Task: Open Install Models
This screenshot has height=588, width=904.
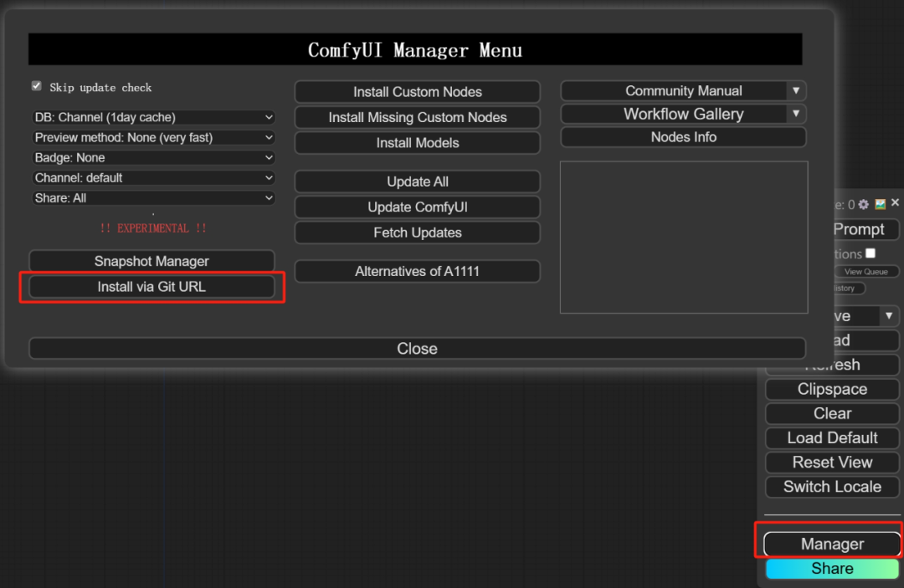Action: pyautogui.click(x=418, y=143)
